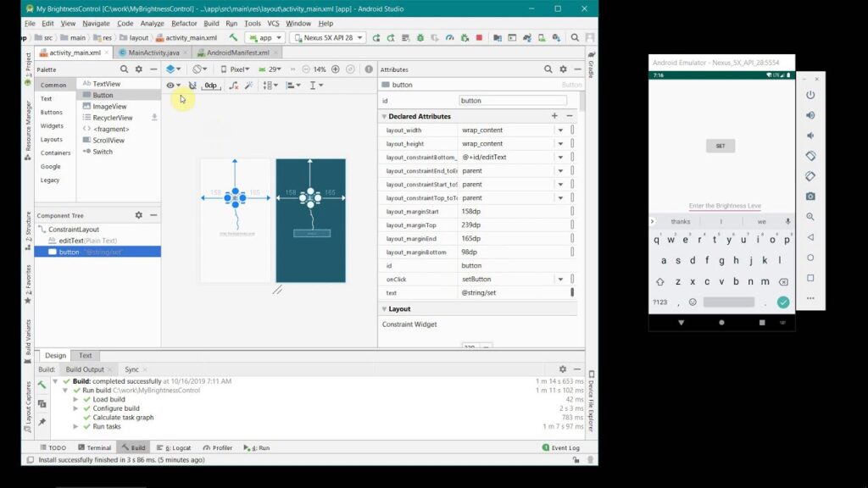Collapse the Layout section

pos(384,308)
